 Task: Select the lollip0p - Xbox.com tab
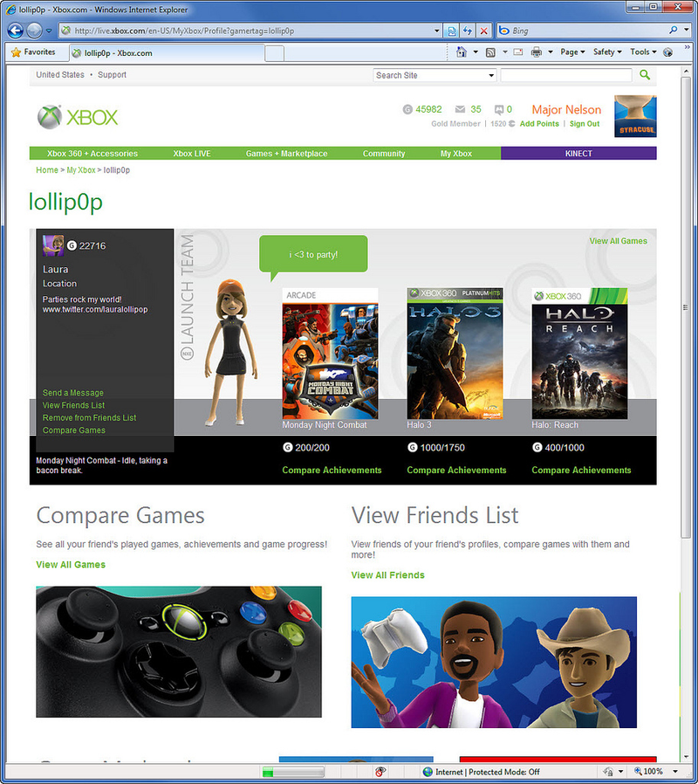167,52
